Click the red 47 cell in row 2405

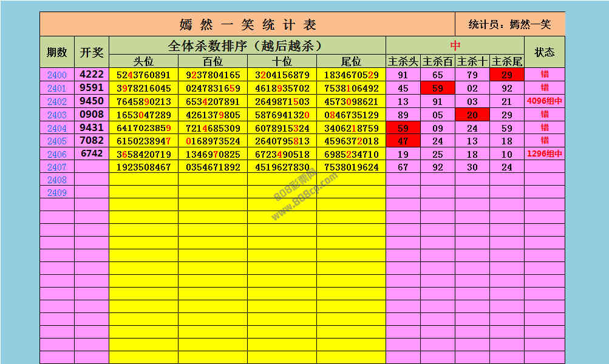click(x=403, y=141)
